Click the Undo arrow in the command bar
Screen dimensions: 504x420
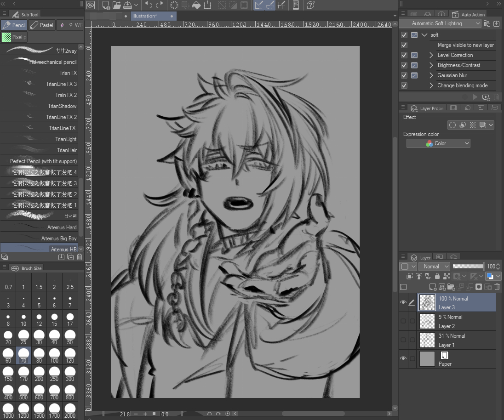[148, 5]
